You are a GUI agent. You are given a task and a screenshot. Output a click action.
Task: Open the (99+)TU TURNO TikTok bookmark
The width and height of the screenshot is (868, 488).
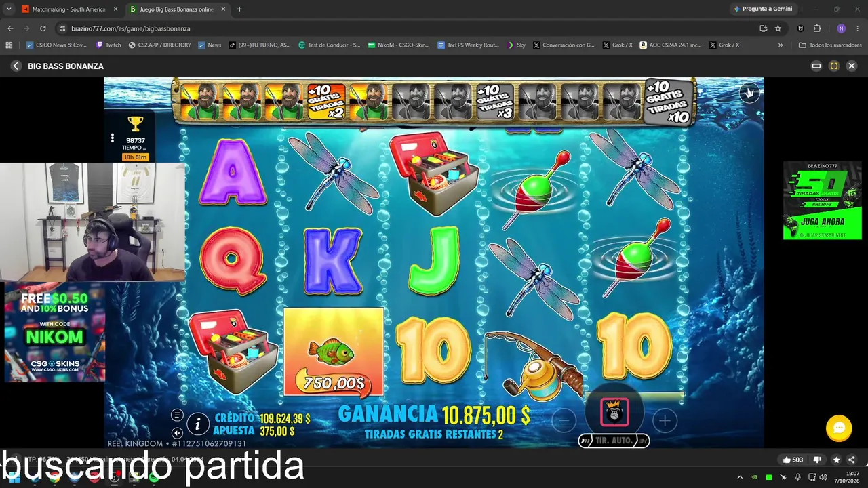coord(260,45)
